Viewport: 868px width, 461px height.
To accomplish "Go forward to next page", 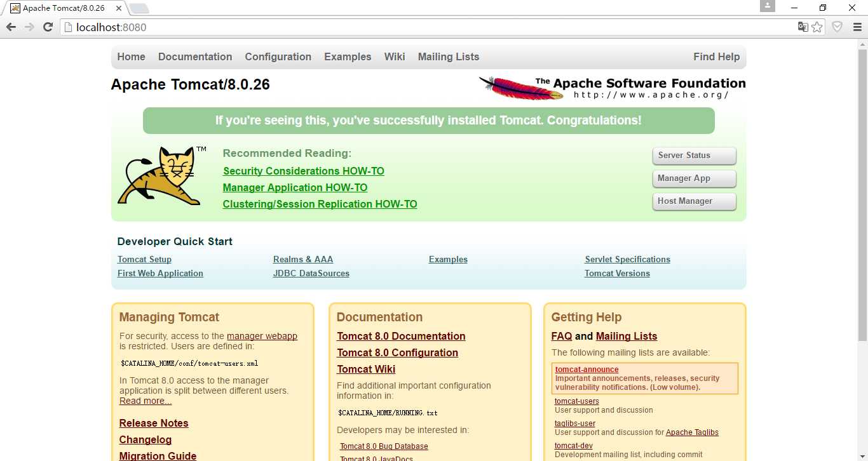I will click(x=29, y=27).
